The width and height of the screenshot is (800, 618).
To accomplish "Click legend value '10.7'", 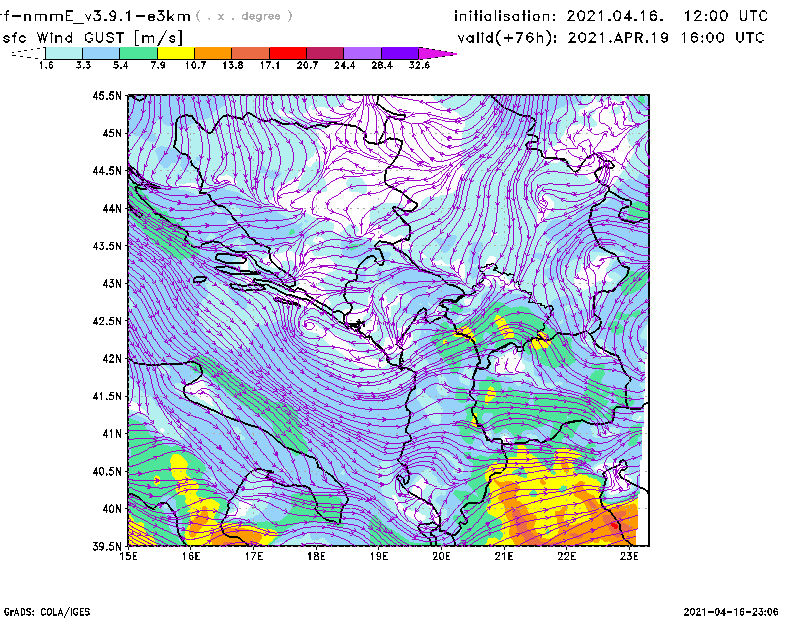I will pyautogui.click(x=195, y=65).
